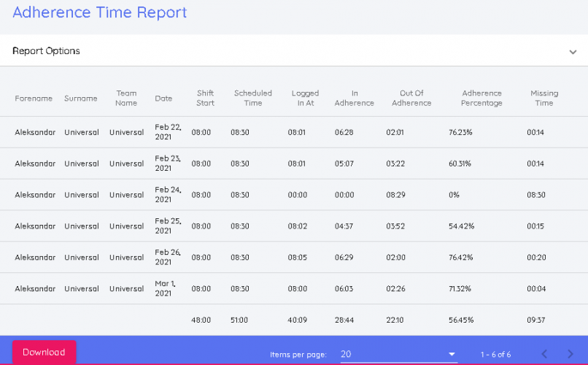Sort by Shift Start column header

205,99
